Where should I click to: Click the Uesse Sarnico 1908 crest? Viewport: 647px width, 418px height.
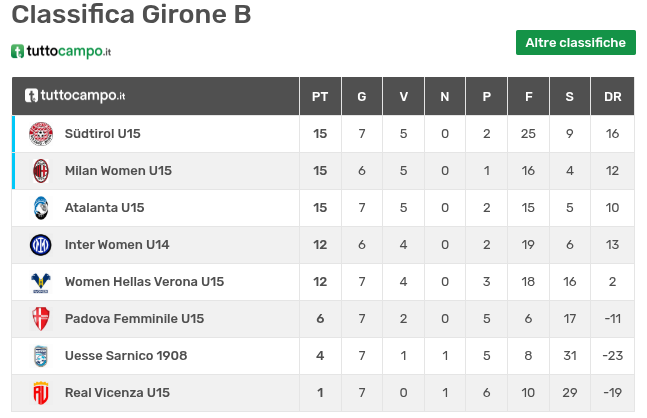[40, 356]
